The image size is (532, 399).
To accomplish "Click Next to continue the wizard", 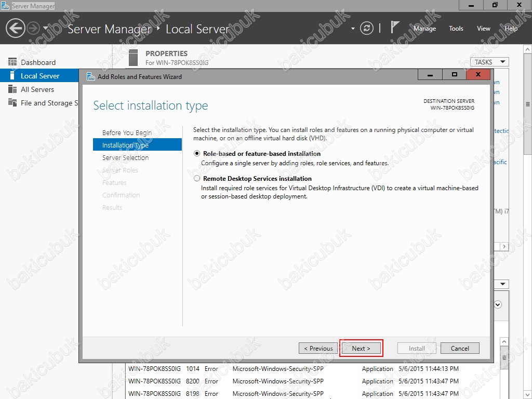I will coord(361,348).
